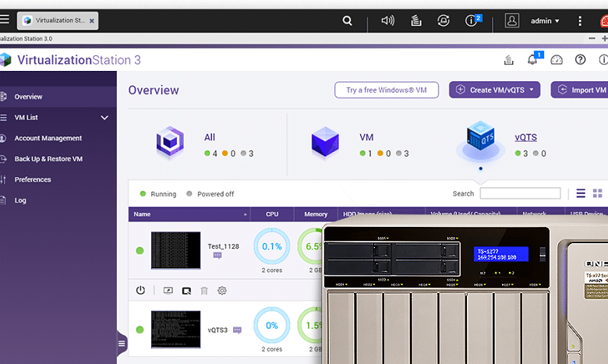Viewport: 608px width, 364px height.
Task: Click the CPU column header
Action: (272, 214)
